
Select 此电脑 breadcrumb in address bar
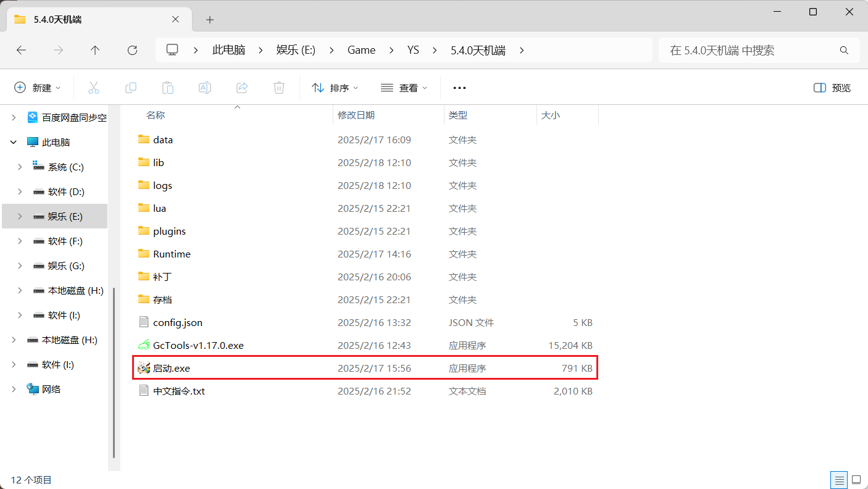228,51
